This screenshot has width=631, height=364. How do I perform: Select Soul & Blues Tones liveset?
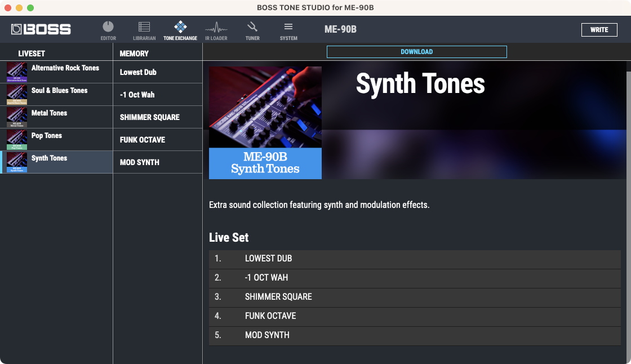click(x=59, y=91)
